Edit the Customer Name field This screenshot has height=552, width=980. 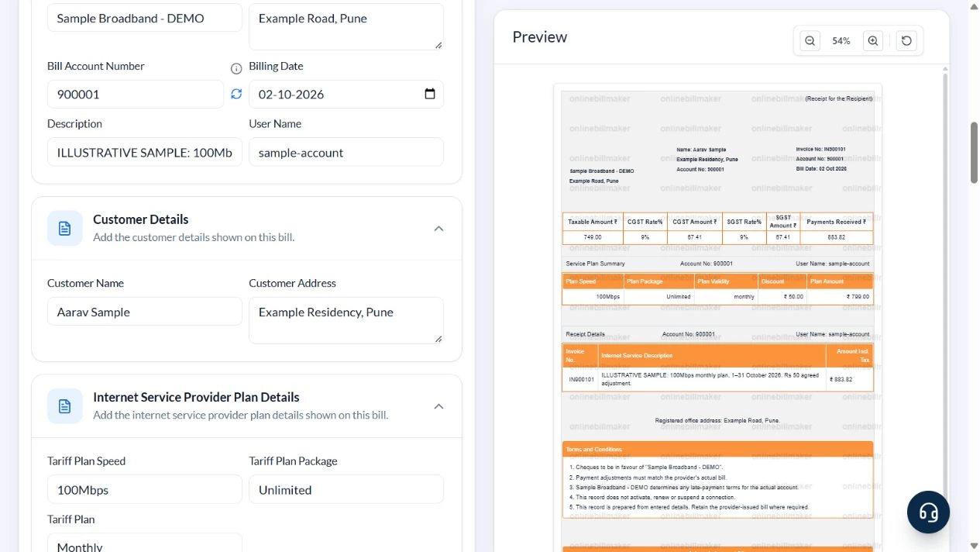coord(145,312)
